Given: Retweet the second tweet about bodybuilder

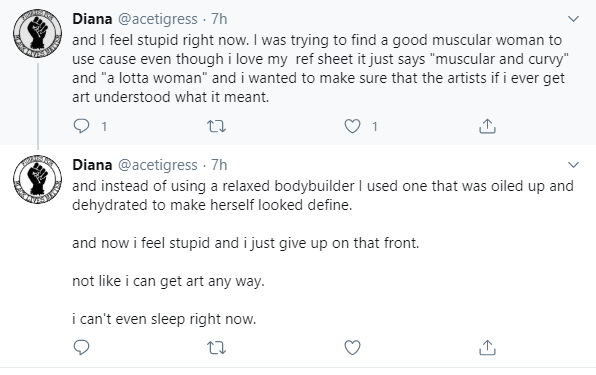Looking at the screenshot, I should point(216,347).
